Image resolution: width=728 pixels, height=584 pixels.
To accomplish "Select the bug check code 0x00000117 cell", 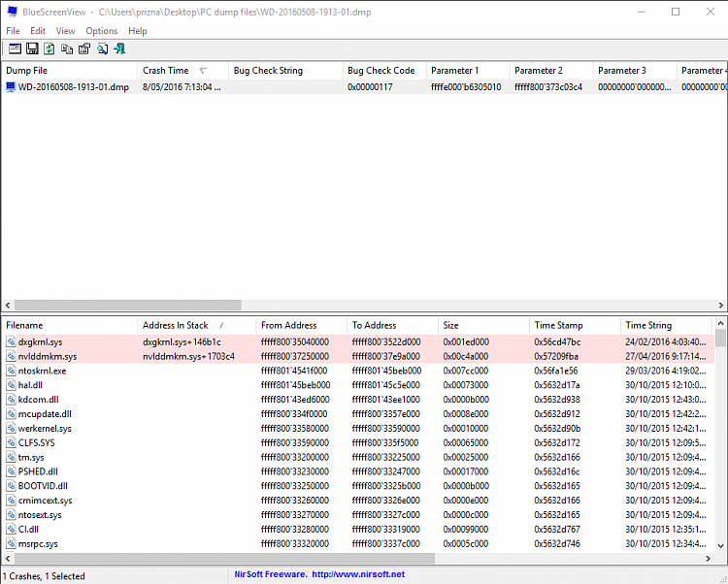I will (370, 86).
